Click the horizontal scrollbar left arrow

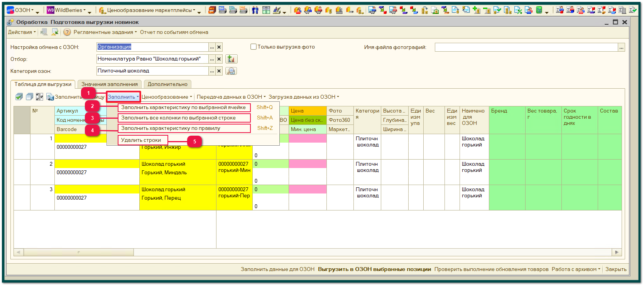(x=19, y=252)
